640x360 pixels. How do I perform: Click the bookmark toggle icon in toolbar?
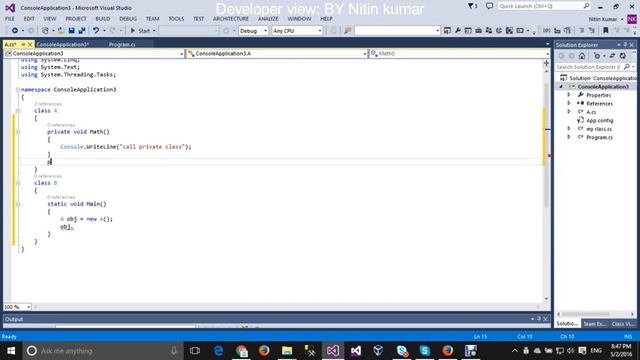click(x=606, y=31)
